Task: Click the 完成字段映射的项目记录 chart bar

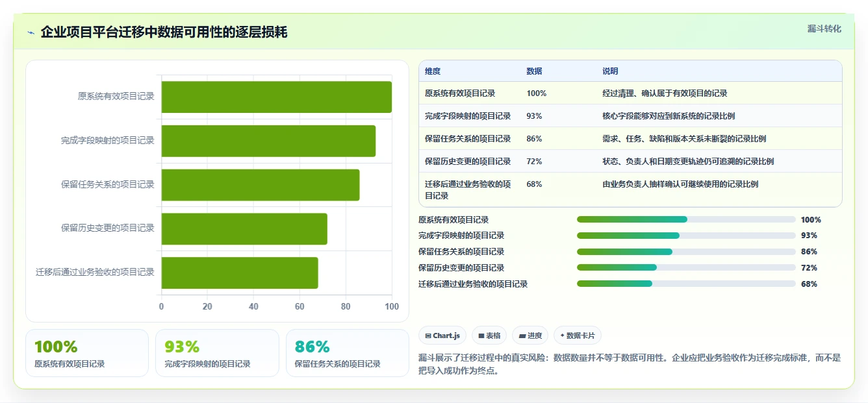Action: pos(268,141)
